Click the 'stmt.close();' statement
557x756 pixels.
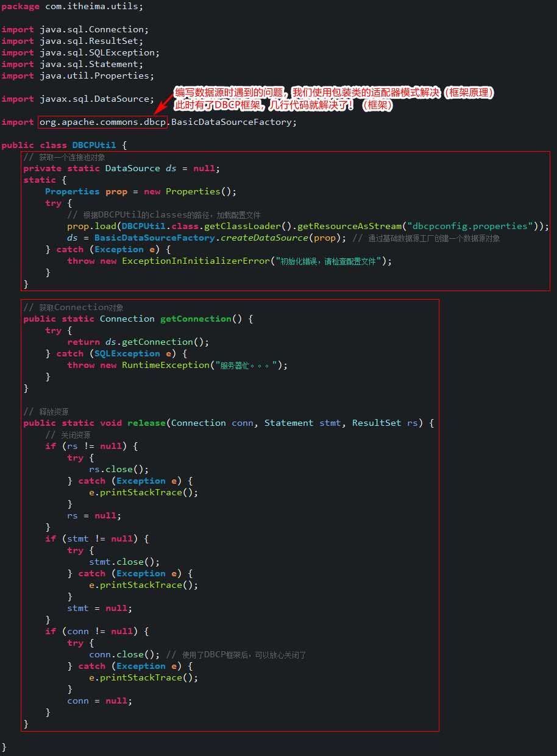[124, 562]
